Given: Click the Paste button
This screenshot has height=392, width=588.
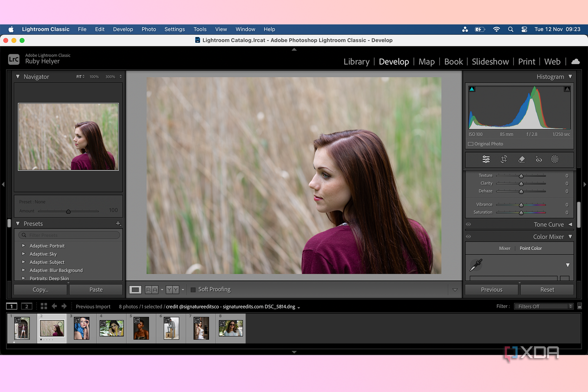Looking at the screenshot, I should tap(96, 289).
